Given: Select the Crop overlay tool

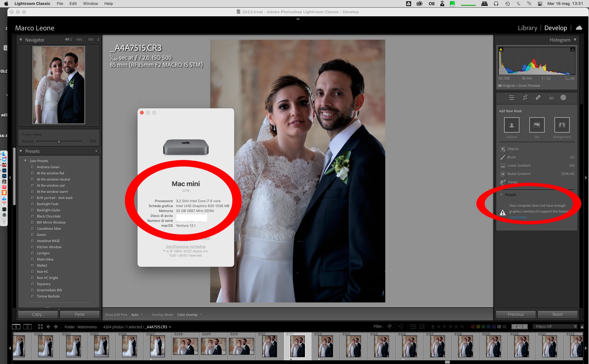Looking at the screenshot, I should click(x=525, y=98).
